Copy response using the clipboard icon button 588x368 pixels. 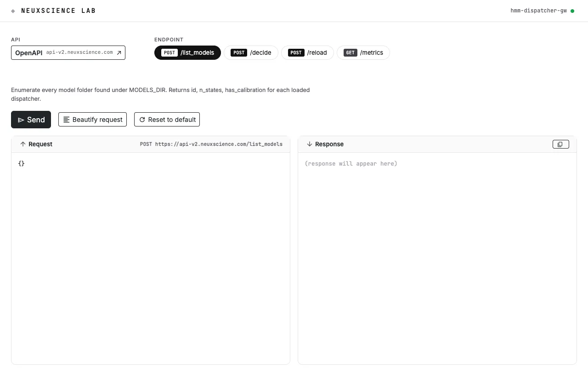[x=560, y=144]
